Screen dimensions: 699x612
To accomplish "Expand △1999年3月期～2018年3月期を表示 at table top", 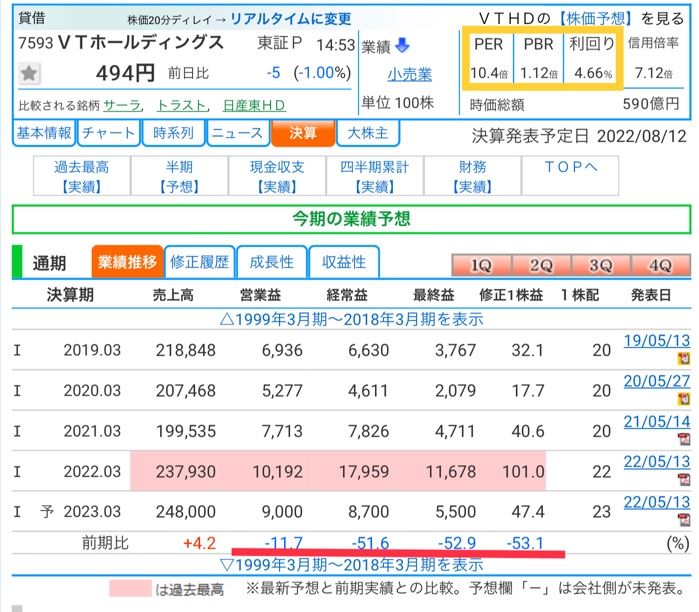I will pyautogui.click(x=351, y=319).
